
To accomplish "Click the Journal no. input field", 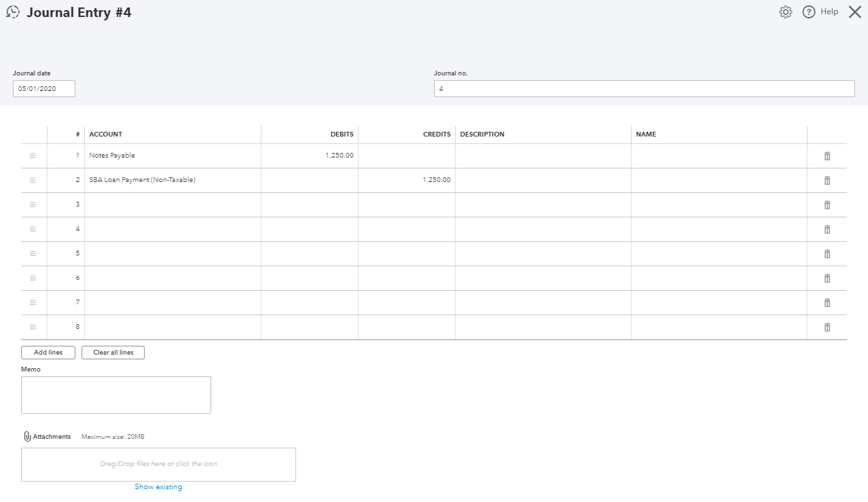I will click(x=644, y=89).
